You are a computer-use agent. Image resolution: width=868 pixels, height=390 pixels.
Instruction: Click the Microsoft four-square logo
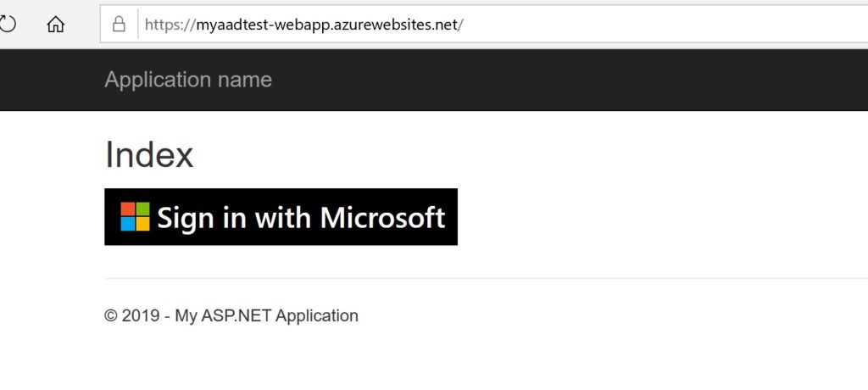tap(135, 217)
